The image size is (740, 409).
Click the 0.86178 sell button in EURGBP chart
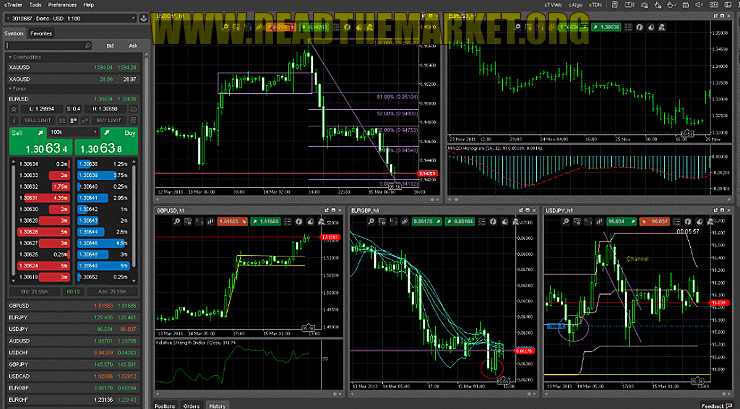(x=427, y=221)
